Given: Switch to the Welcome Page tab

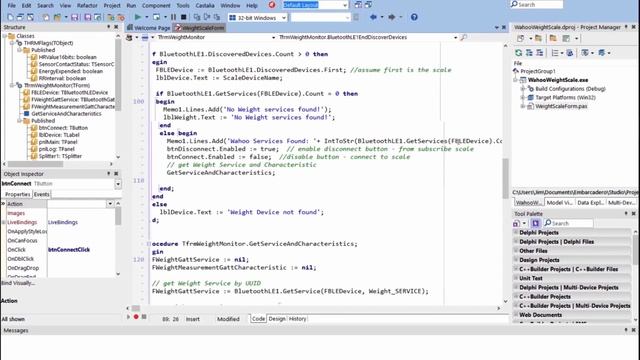Looking at the screenshot, I should [149, 28].
